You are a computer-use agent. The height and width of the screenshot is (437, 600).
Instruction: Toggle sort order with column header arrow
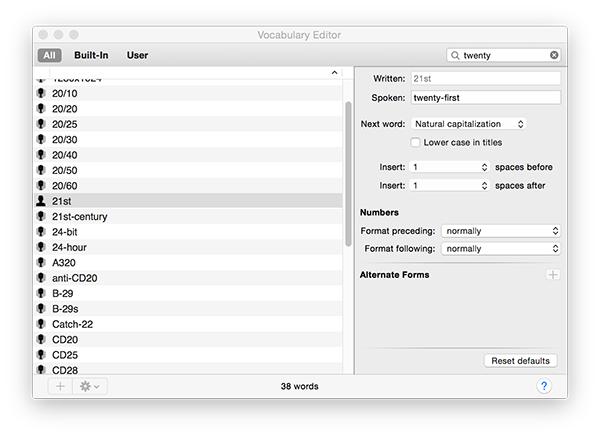pyautogui.click(x=334, y=72)
